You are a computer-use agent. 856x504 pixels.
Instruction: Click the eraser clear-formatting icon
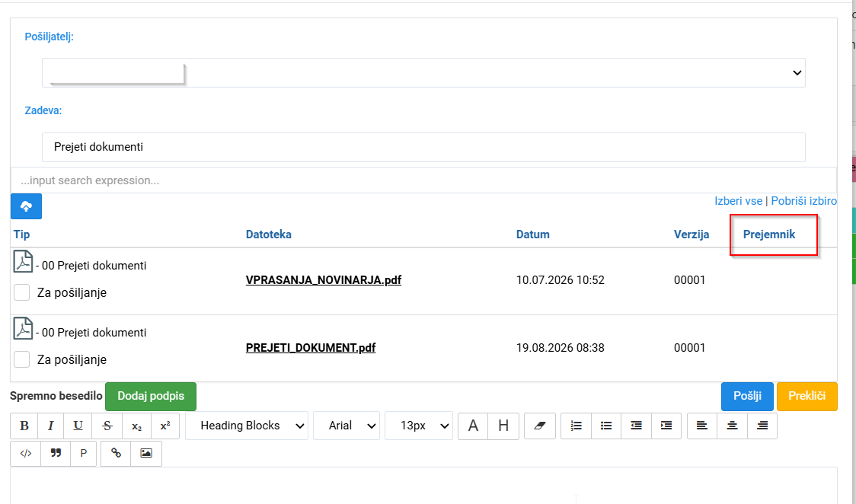point(540,426)
